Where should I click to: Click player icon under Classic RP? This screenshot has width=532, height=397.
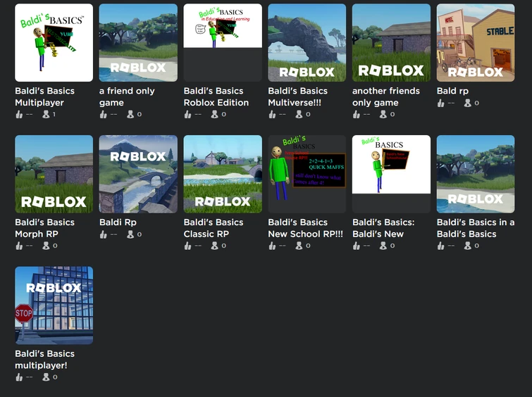(x=214, y=246)
